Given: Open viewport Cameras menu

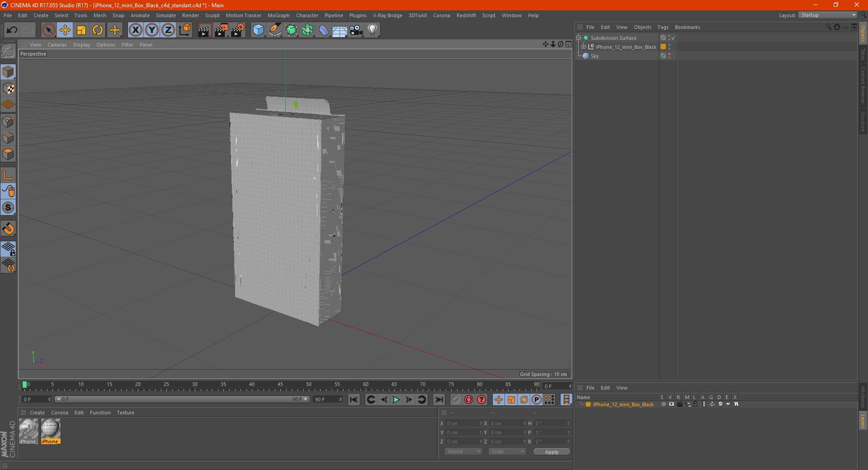Looking at the screenshot, I should pyautogui.click(x=57, y=45).
